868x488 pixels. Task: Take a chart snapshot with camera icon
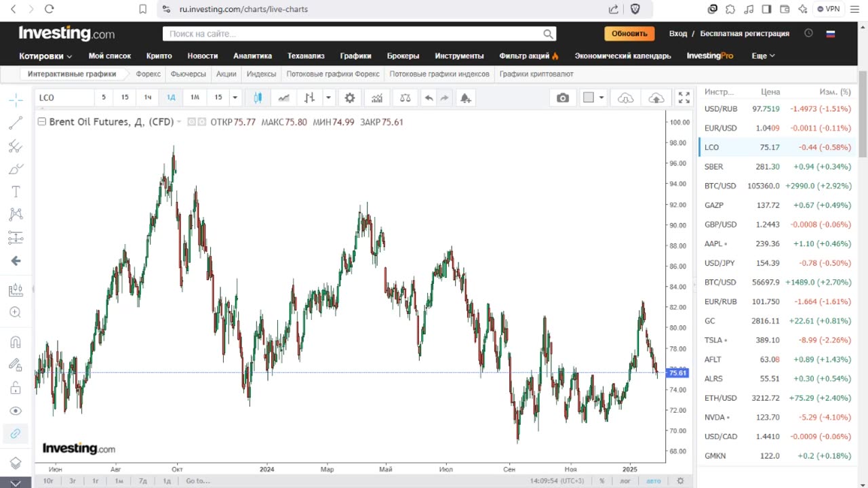[x=563, y=98]
